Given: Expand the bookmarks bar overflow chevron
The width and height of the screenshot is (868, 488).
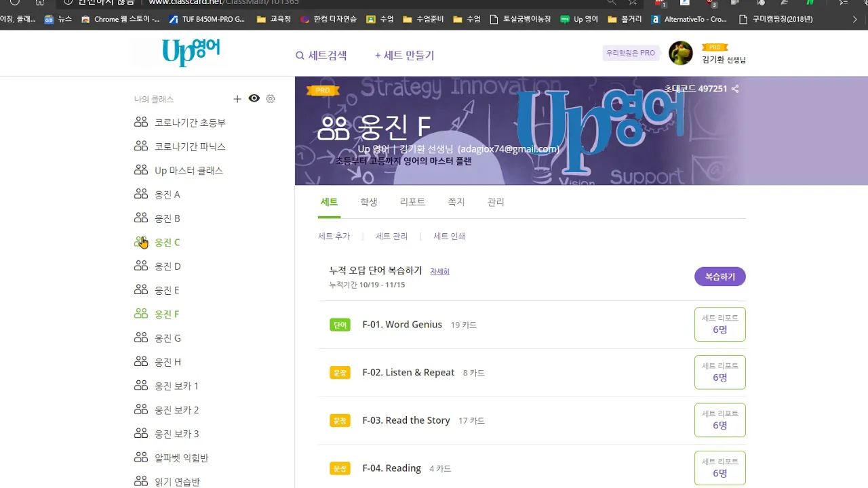Looking at the screenshot, I should pyautogui.click(x=855, y=19).
